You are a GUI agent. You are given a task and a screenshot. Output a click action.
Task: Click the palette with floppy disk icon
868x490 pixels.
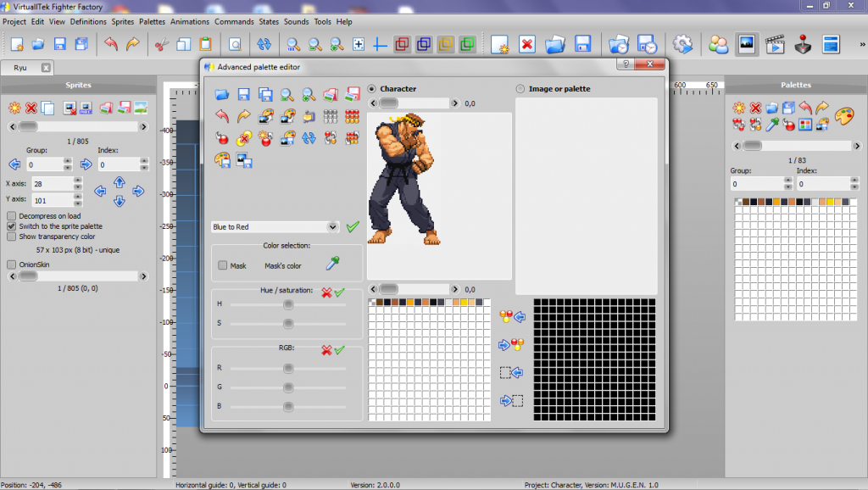click(222, 160)
